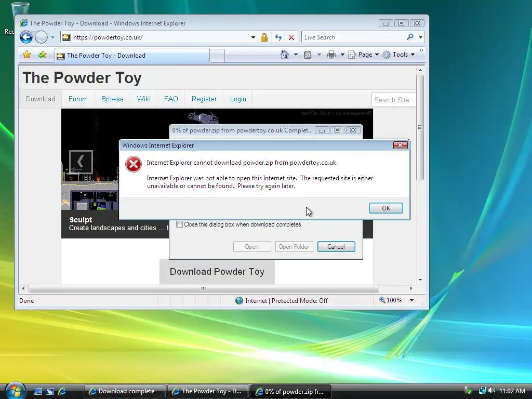Viewport: 532px width, 399px height.
Task: Click Show Desktop quick launch icon
Action: tap(37, 392)
